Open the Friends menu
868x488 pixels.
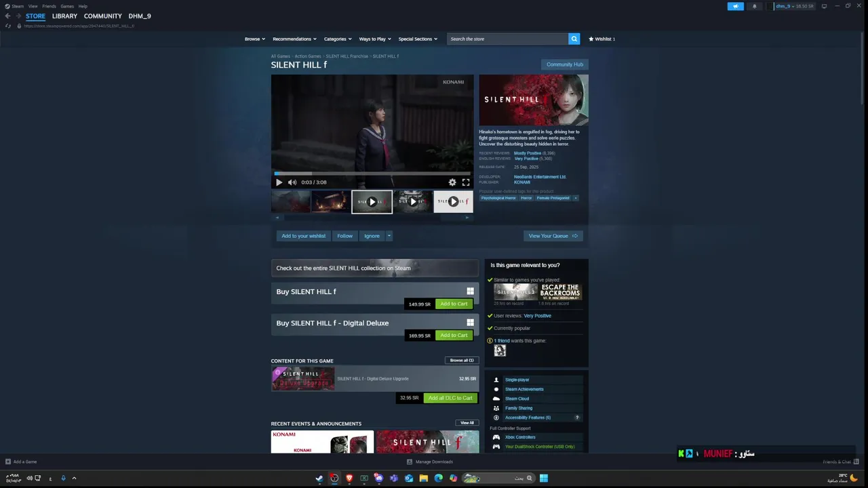pyautogui.click(x=49, y=6)
